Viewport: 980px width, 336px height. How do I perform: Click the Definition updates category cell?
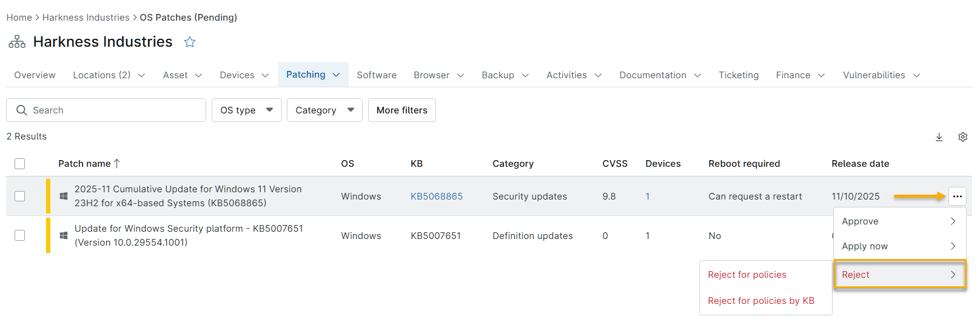pos(532,236)
